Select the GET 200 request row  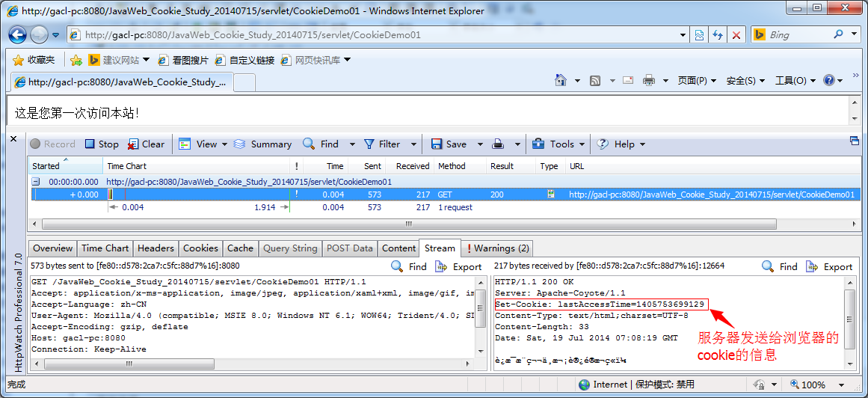tap(445, 195)
